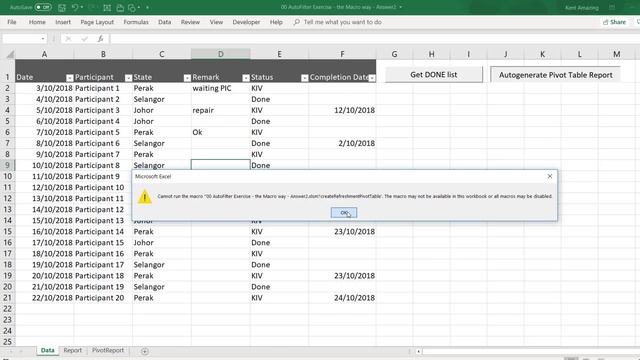This screenshot has width=640, height=360.
Task: Open the Status column filter dropdown
Action: point(304,78)
